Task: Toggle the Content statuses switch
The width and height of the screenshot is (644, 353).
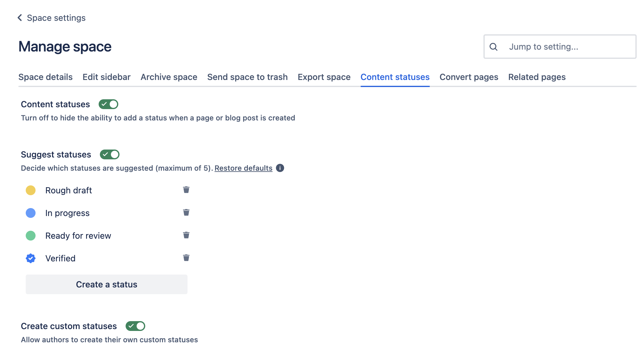Action: (108, 104)
